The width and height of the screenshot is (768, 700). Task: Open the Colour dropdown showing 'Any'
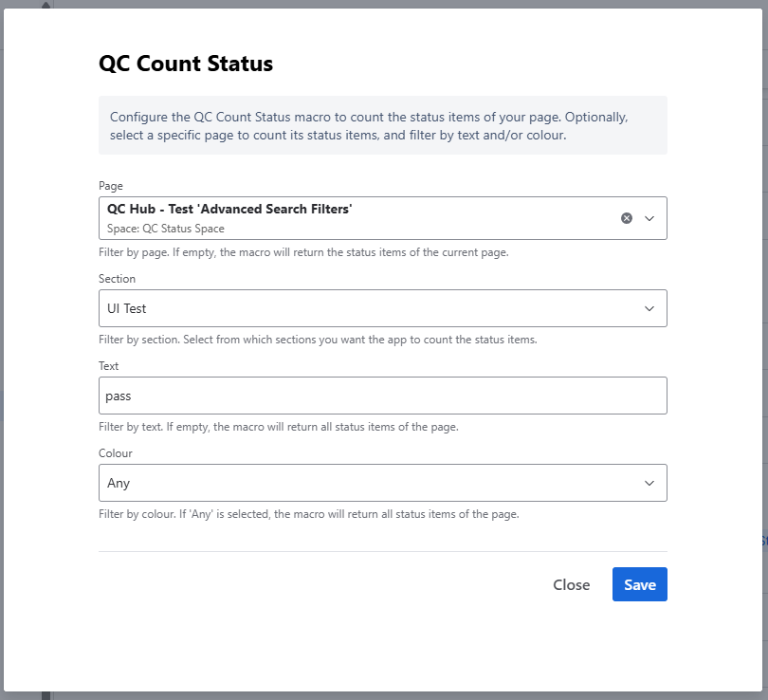click(379, 482)
